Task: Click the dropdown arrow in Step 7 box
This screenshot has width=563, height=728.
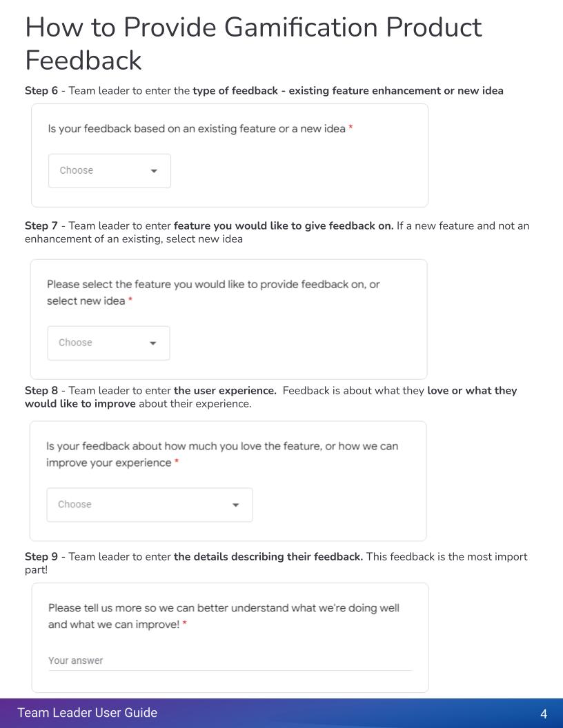Action: [152, 343]
